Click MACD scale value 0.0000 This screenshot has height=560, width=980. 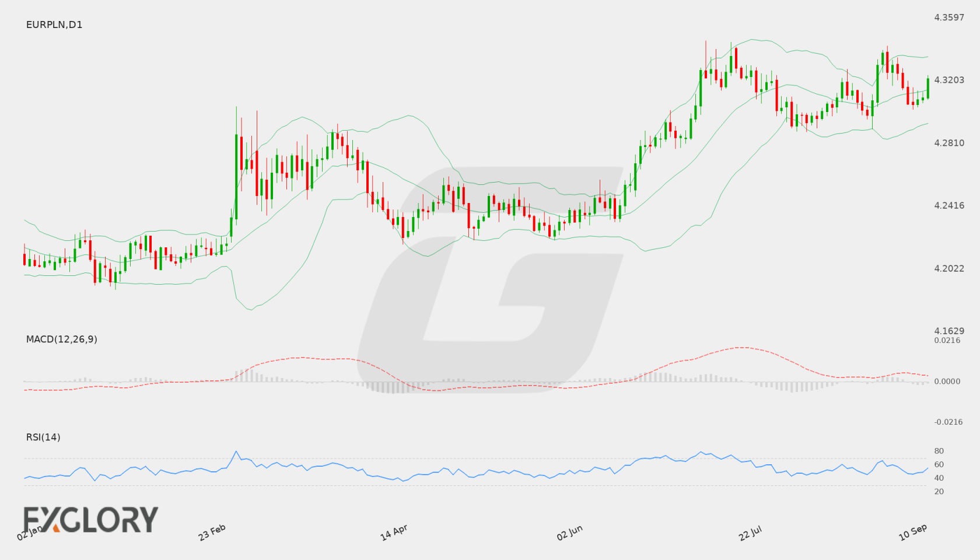947,381
